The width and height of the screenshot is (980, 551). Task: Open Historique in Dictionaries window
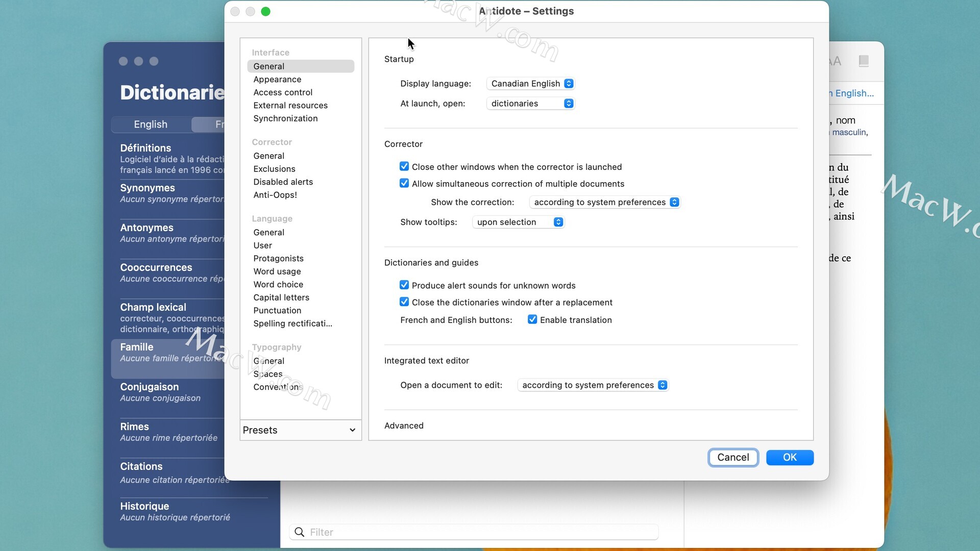click(x=175, y=512)
